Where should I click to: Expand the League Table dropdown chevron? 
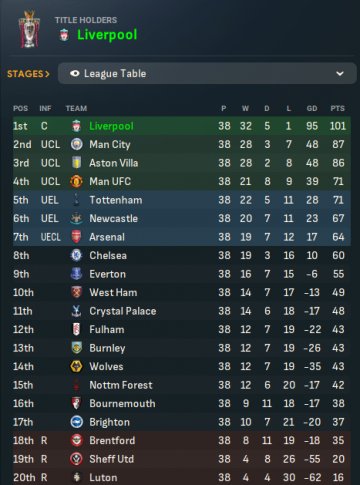tap(340, 73)
